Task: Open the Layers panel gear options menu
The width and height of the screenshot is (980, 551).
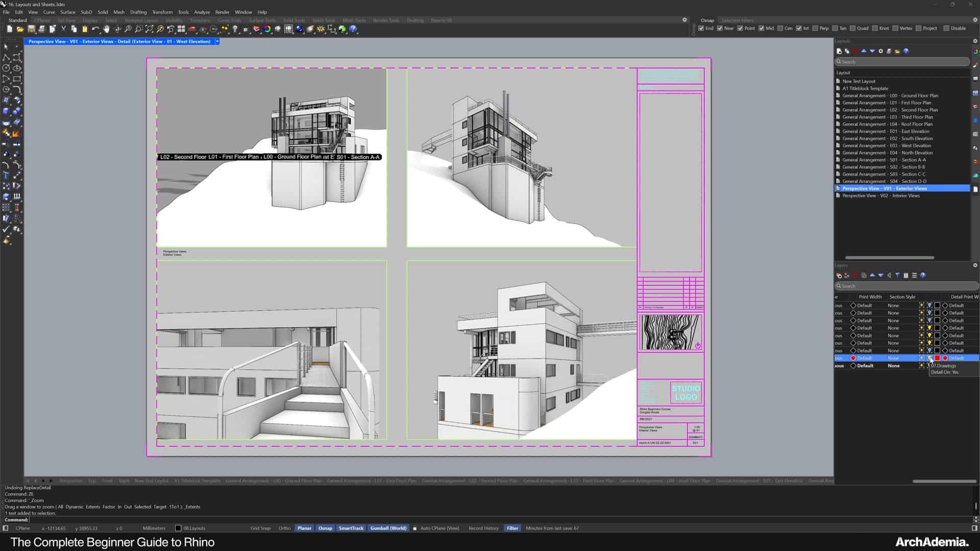Action: (x=975, y=265)
